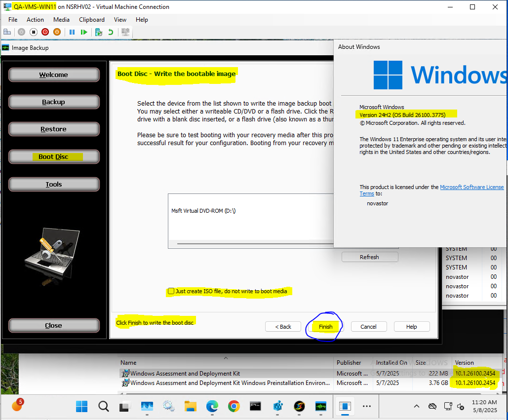Turn off the VM with the black square icon
Viewport: 508px width, 420px height.
(x=34, y=32)
